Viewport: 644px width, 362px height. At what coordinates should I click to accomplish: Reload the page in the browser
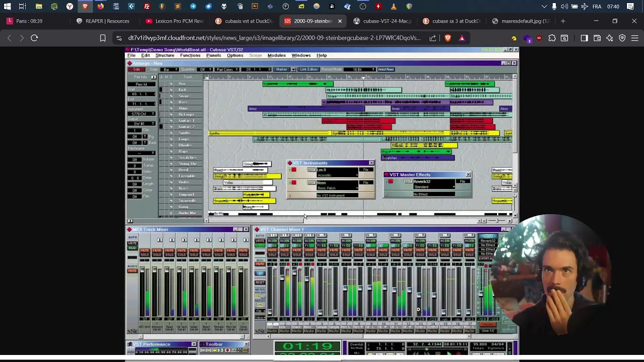click(34, 38)
